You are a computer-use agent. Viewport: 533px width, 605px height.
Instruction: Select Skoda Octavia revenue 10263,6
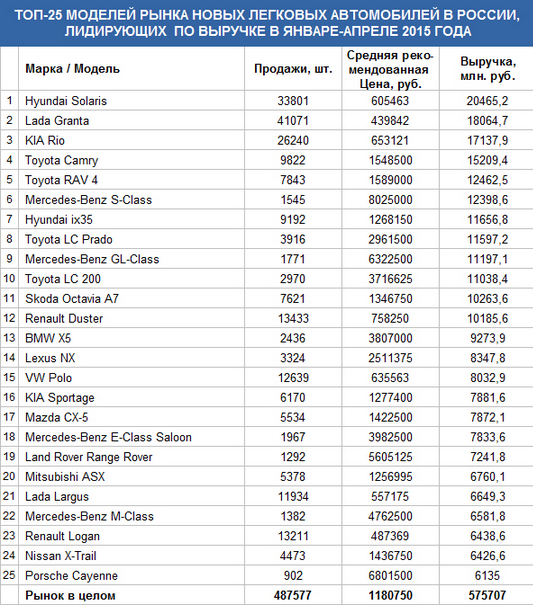coord(487,299)
